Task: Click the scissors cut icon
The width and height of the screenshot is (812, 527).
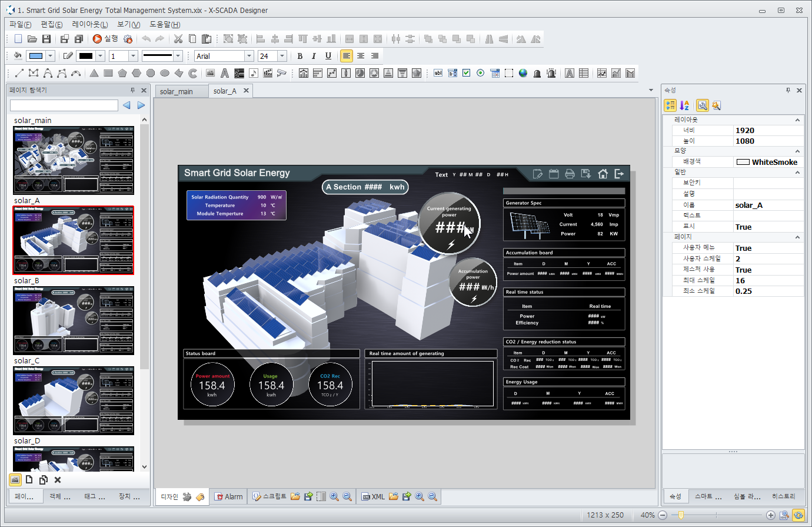Action: 178,39
